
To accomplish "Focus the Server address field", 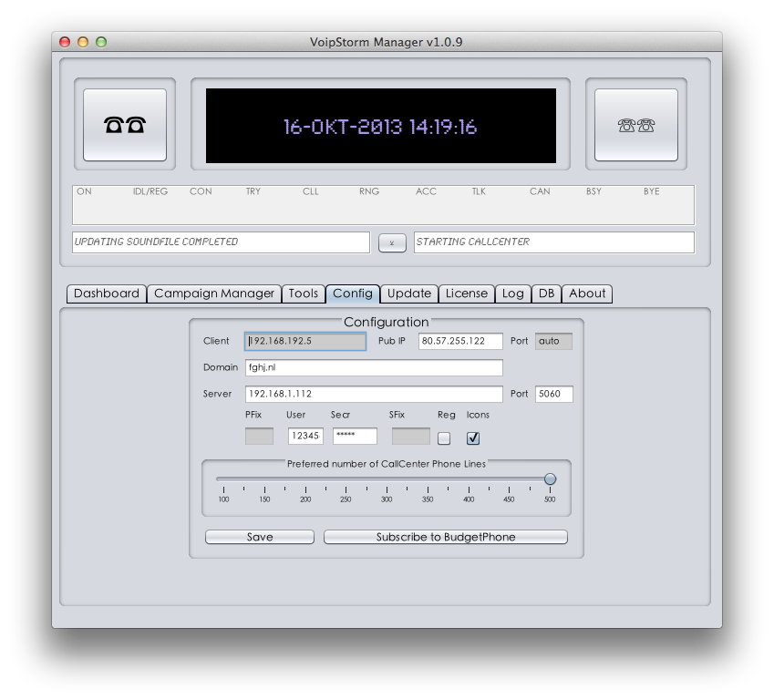I will [x=374, y=394].
